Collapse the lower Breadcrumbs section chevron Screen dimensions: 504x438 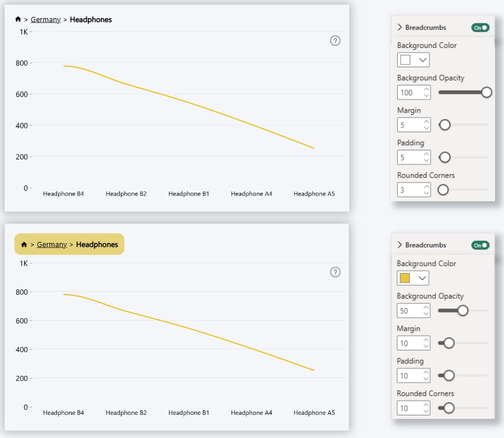[x=400, y=245]
